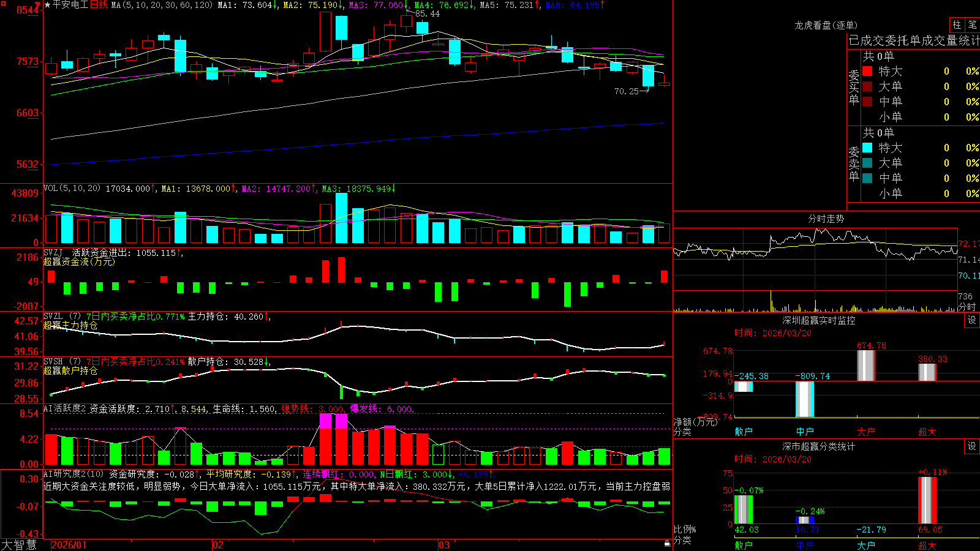The image size is (980, 551).
Task: Click the 03 month axis label
Action: coord(444,545)
